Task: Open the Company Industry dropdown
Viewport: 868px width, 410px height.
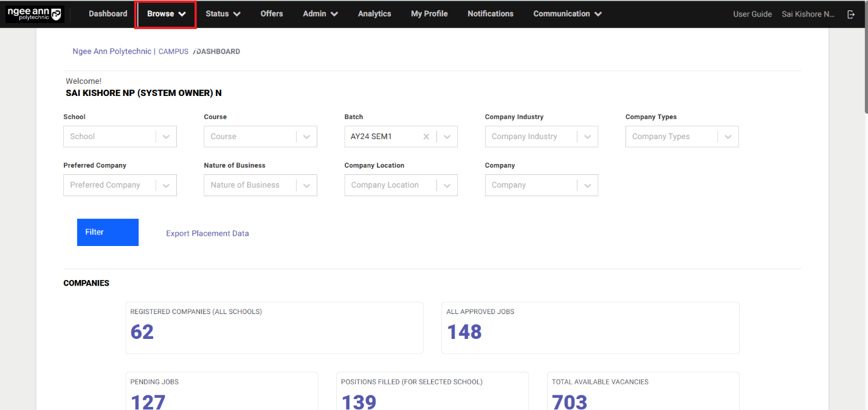Action: [541, 137]
